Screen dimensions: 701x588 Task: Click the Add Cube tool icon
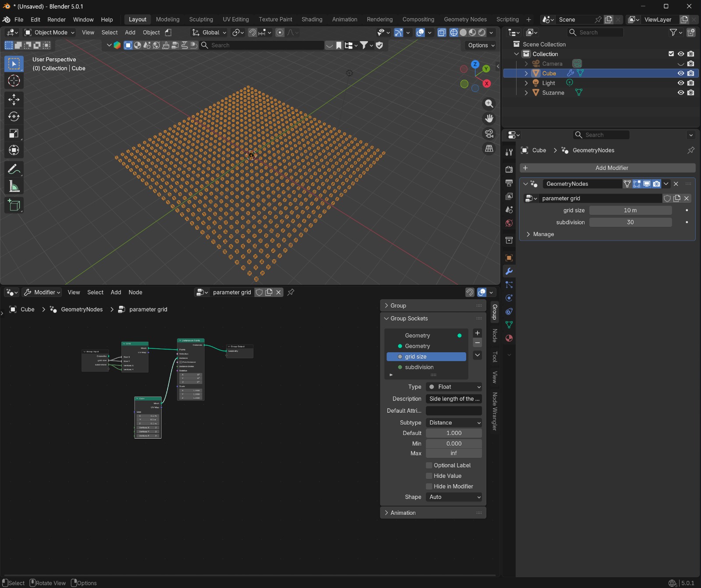(x=14, y=205)
